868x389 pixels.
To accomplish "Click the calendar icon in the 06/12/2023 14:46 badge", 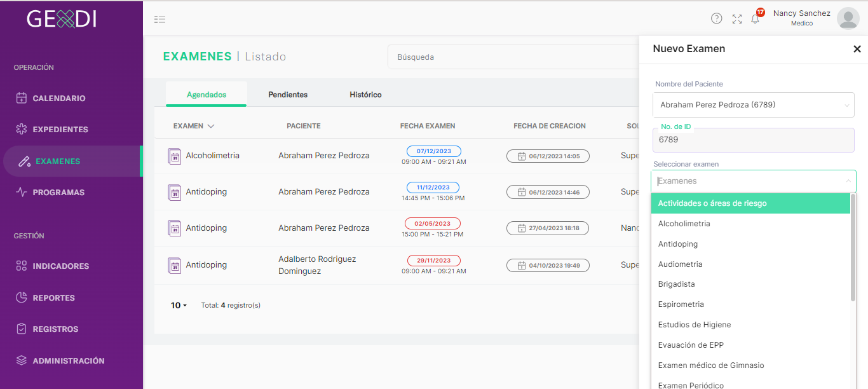I will tap(522, 192).
